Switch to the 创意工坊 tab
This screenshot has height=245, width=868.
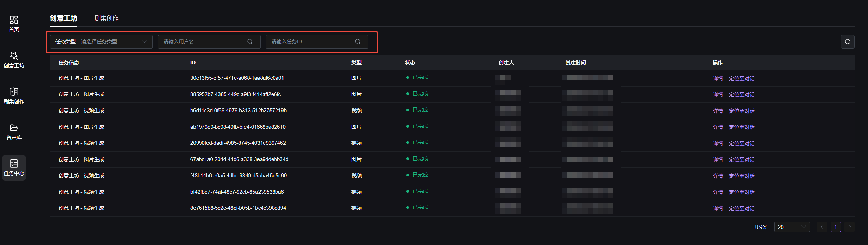[x=64, y=18]
